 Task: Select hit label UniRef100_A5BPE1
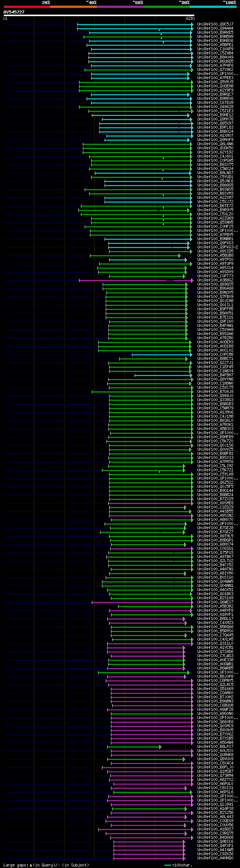pyautogui.click(x=215, y=45)
